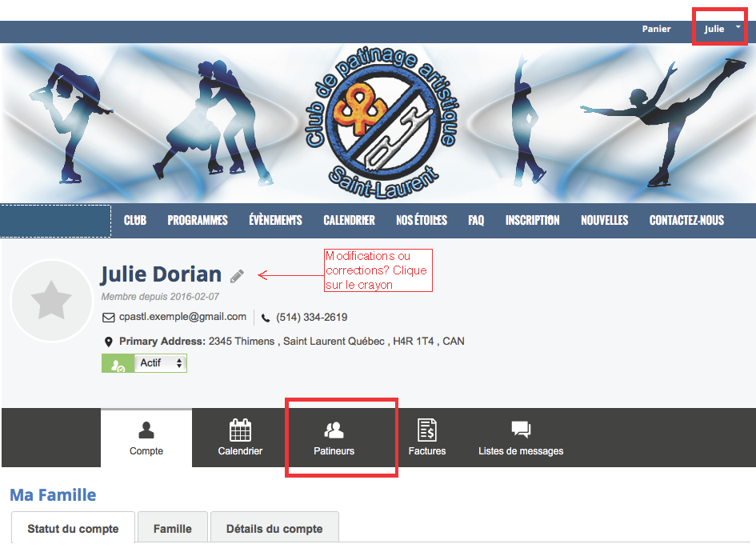Click the email cpastl.exemple@gmail.com
756x552 pixels.
pos(182,317)
